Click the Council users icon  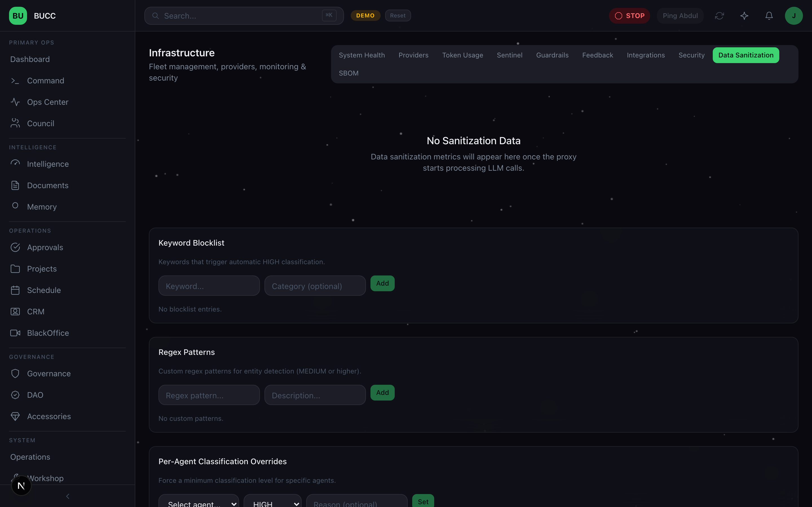[15, 123]
